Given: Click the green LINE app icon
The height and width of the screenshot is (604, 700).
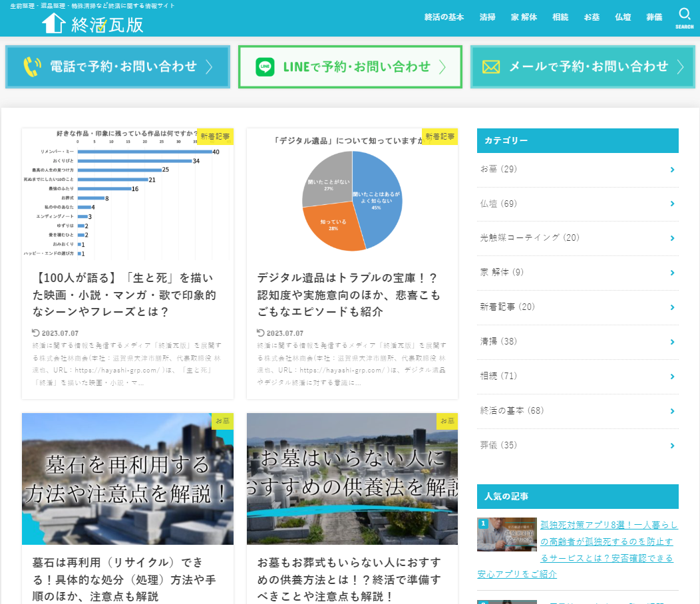Looking at the screenshot, I should [x=265, y=67].
